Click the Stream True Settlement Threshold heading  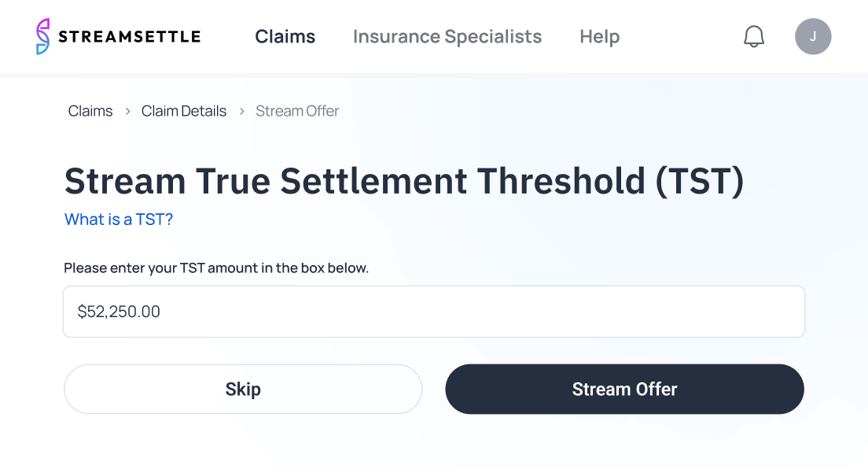click(x=403, y=181)
